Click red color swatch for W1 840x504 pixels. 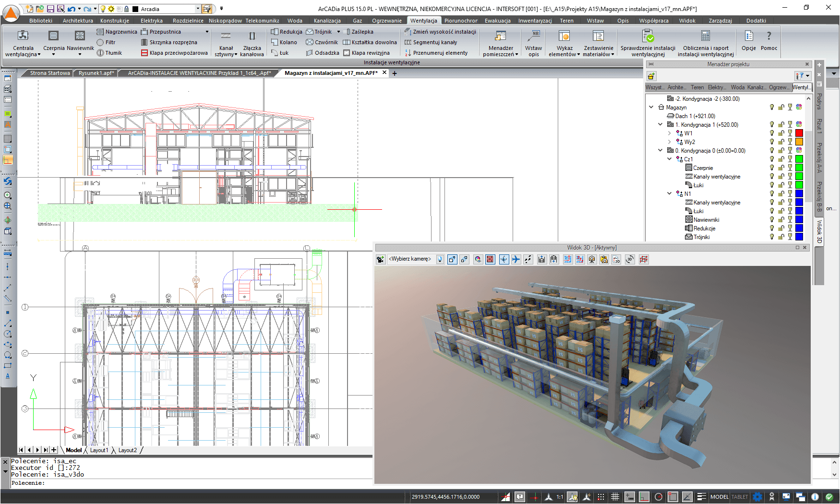[x=799, y=133]
